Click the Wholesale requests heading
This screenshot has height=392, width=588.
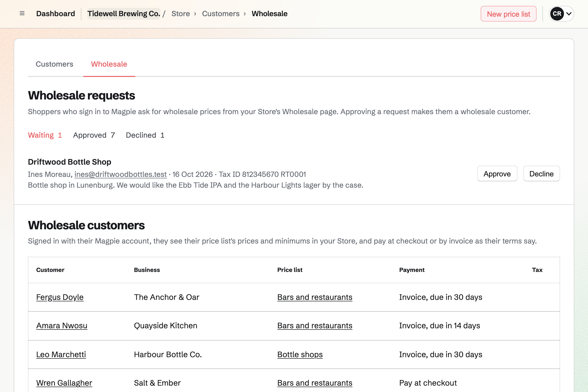click(81, 96)
